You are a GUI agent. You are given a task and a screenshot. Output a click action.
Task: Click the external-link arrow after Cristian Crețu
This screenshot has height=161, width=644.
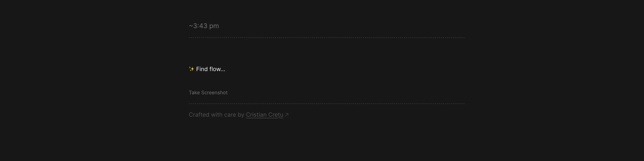[287, 115]
